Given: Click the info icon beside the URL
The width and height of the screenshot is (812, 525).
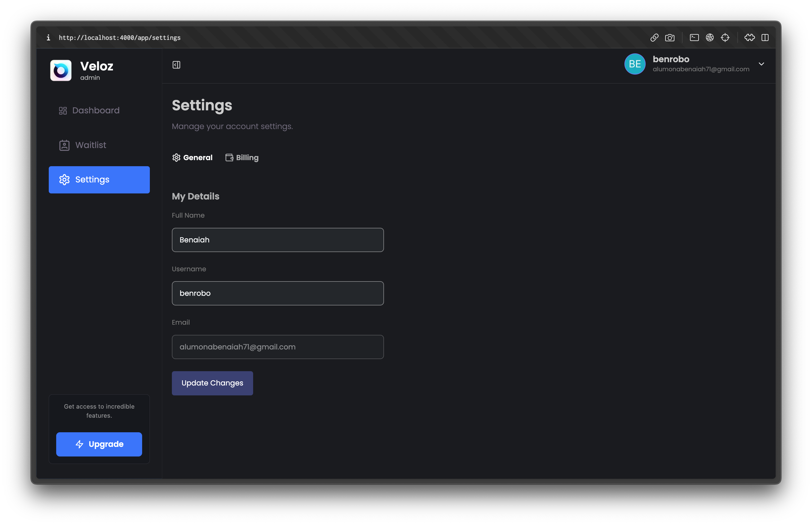Looking at the screenshot, I should [48, 37].
